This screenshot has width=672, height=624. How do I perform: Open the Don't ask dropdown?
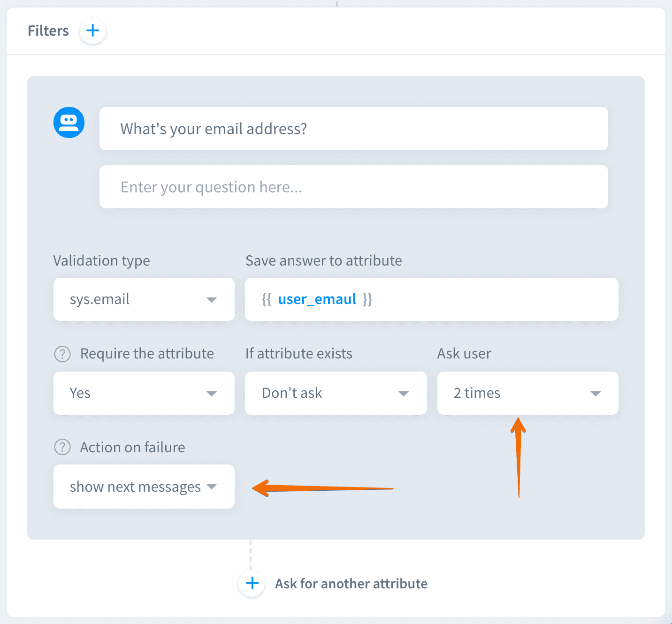[x=336, y=393]
